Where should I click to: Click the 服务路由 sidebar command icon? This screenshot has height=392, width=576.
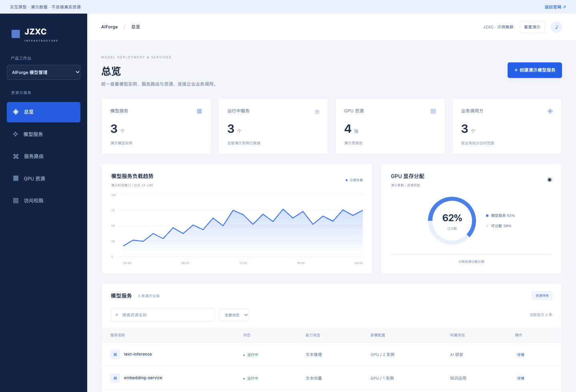[x=16, y=156]
